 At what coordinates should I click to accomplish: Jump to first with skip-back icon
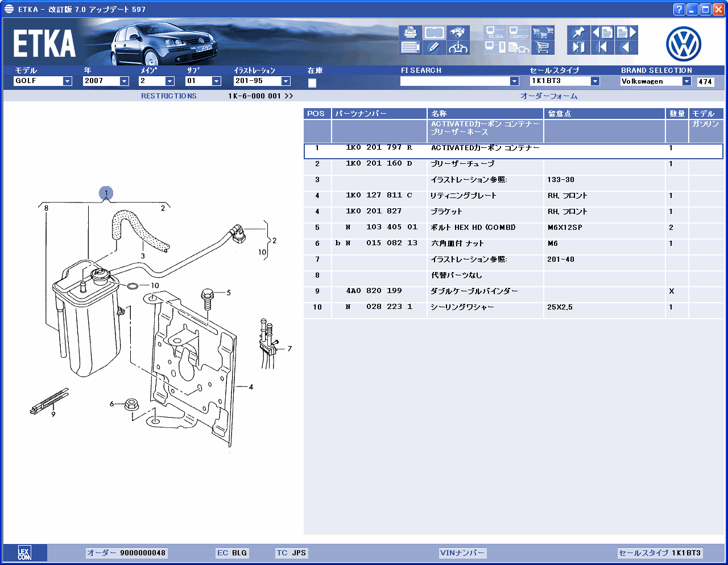[602, 47]
